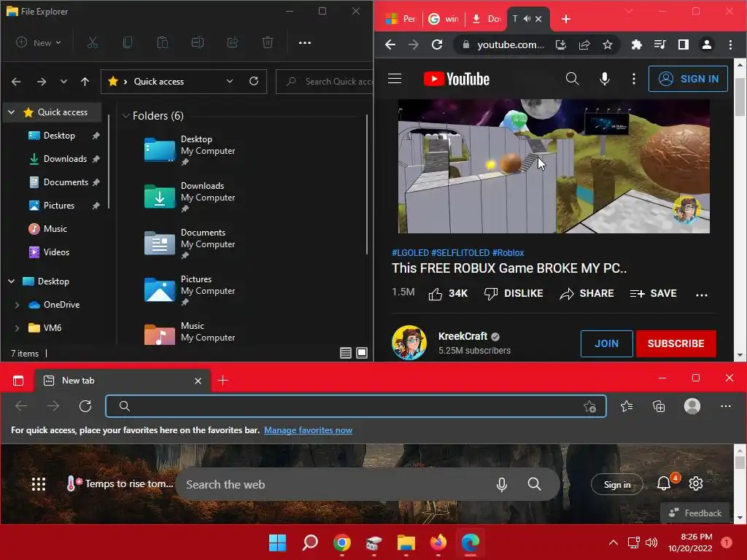Click the Edge page vertical scrollbar thumb
Screen dimensions: 747x560
(740, 462)
